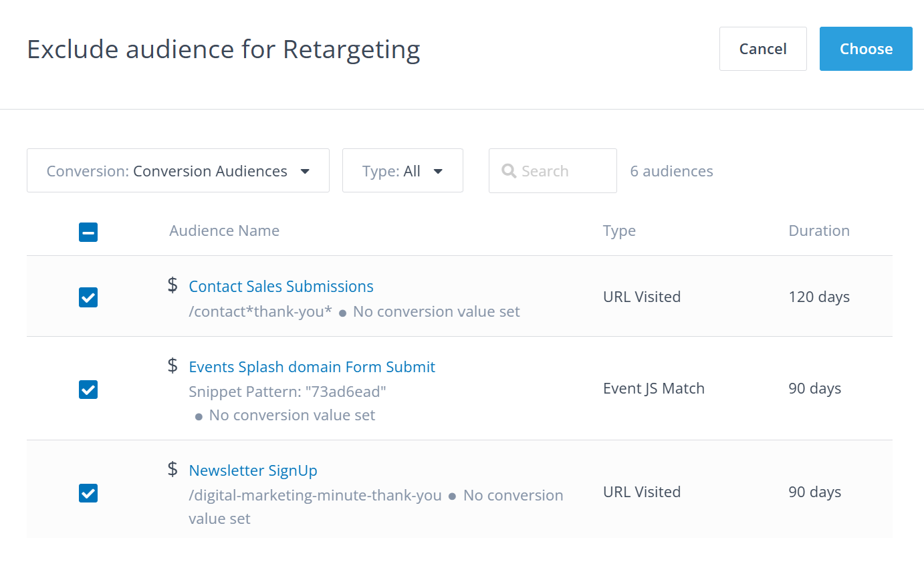Viewport: 924px width, 580px height.
Task: Click URL Visited type for Contact Sales
Action: (x=641, y=297)
